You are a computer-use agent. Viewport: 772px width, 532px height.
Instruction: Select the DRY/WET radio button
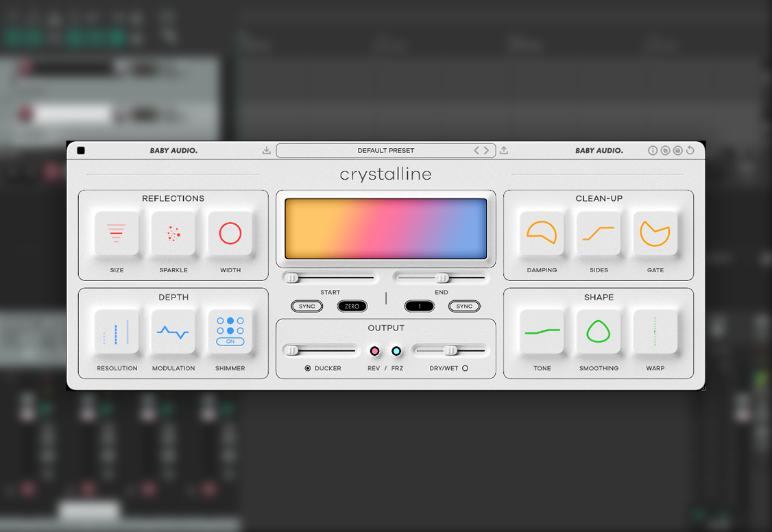[465, 368]
